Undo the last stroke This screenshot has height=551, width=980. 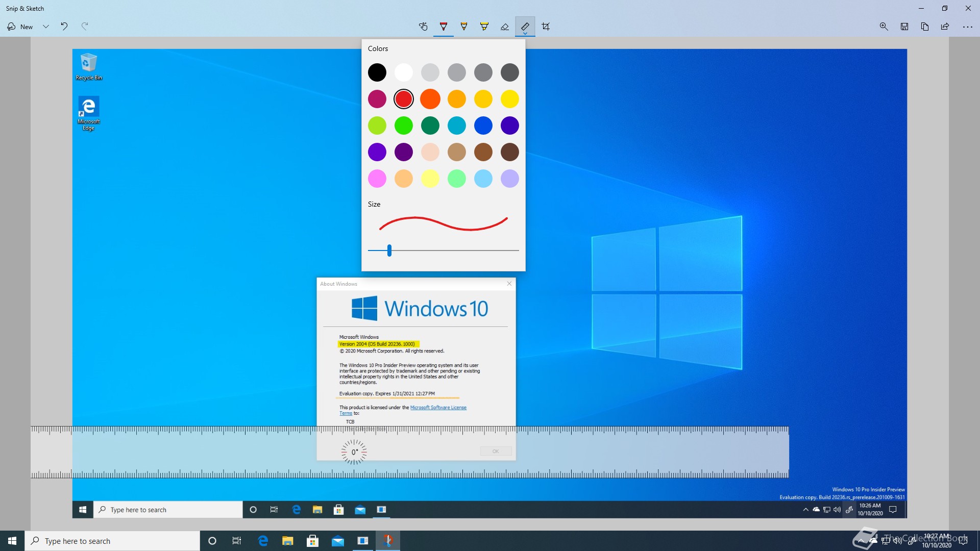tap(64, 27)
